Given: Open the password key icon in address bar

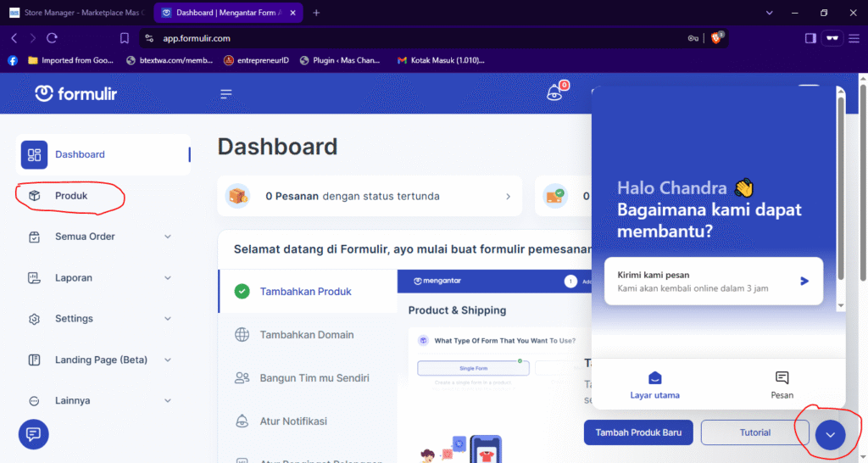Looking at the screenshot, I should point(693,38).
